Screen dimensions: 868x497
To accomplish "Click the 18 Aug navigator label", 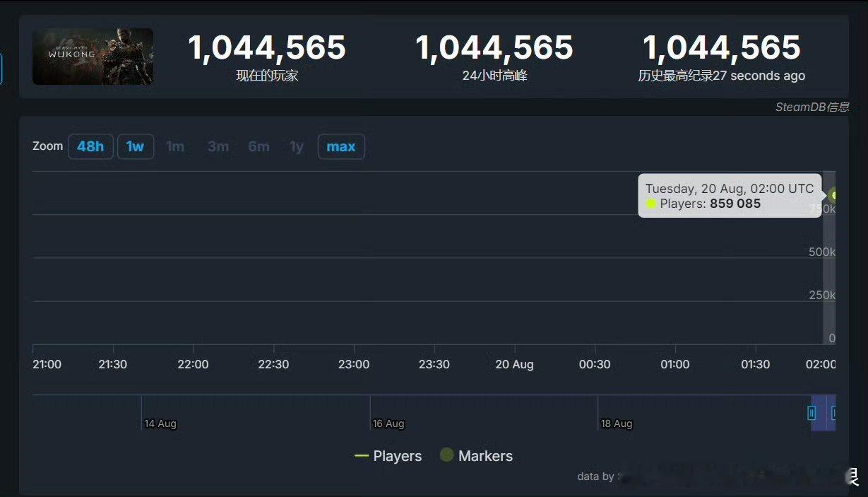I will [x=617, y=423].
